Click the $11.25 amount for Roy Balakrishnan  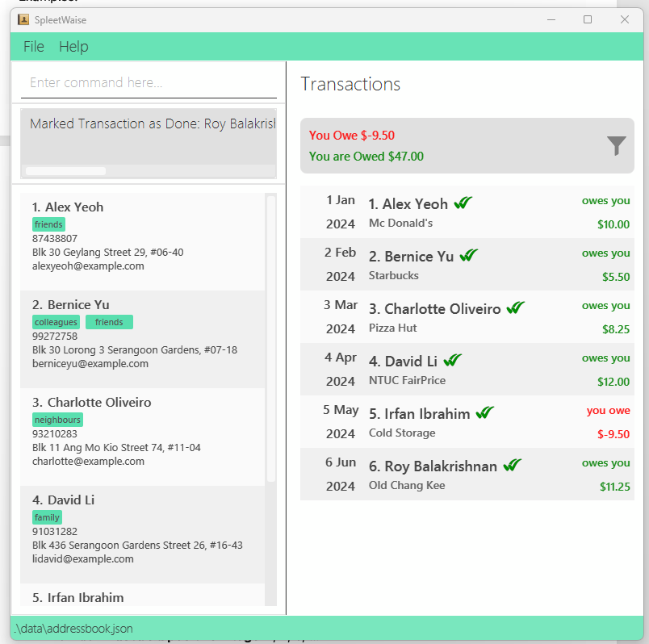614,487
